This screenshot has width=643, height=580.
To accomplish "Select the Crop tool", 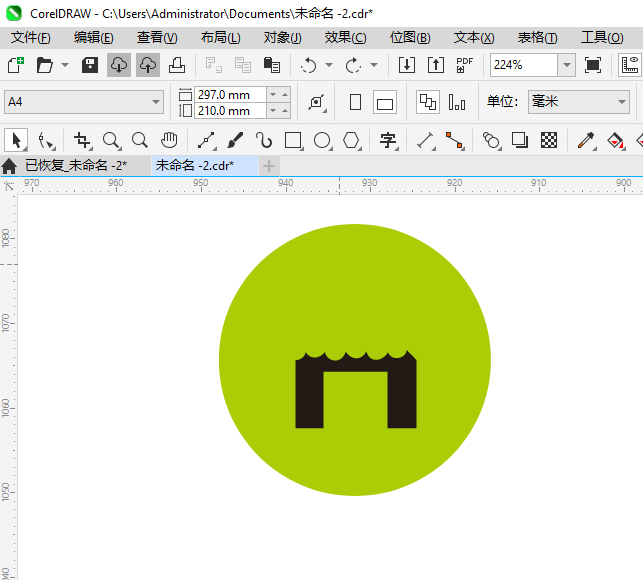I will tap(82, 140).
